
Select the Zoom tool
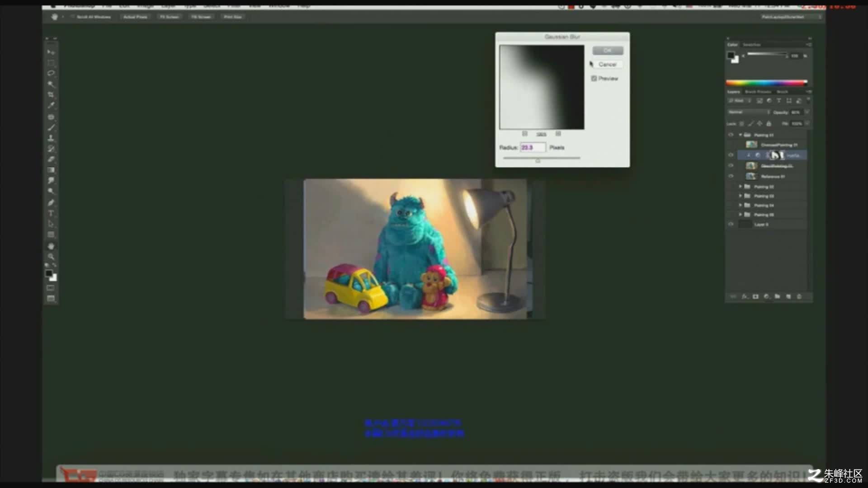point(51,257)
